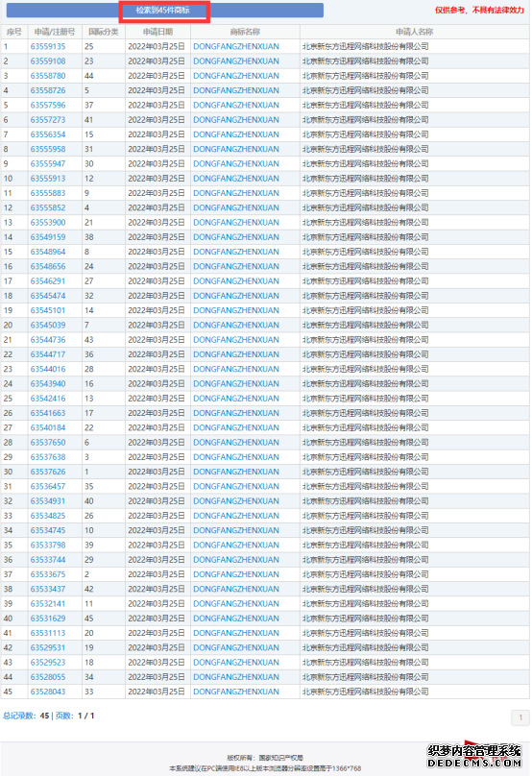532x777 pixels.
Task: Open application number 63555913
Action: click(x=48, y=179)
